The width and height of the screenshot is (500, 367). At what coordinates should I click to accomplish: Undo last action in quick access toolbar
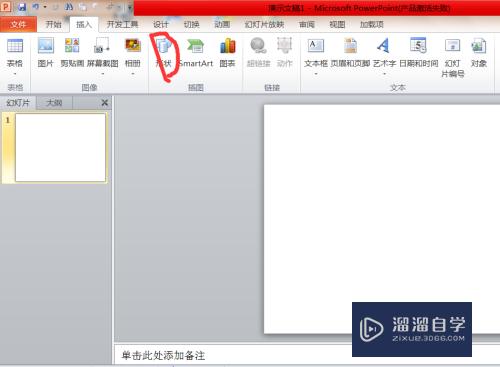[x=36, y=7]
